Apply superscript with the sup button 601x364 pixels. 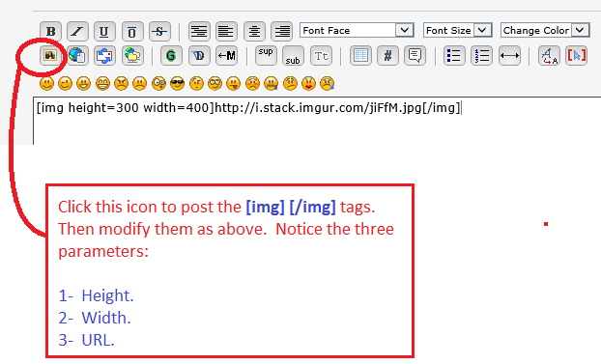click(266, 56)
